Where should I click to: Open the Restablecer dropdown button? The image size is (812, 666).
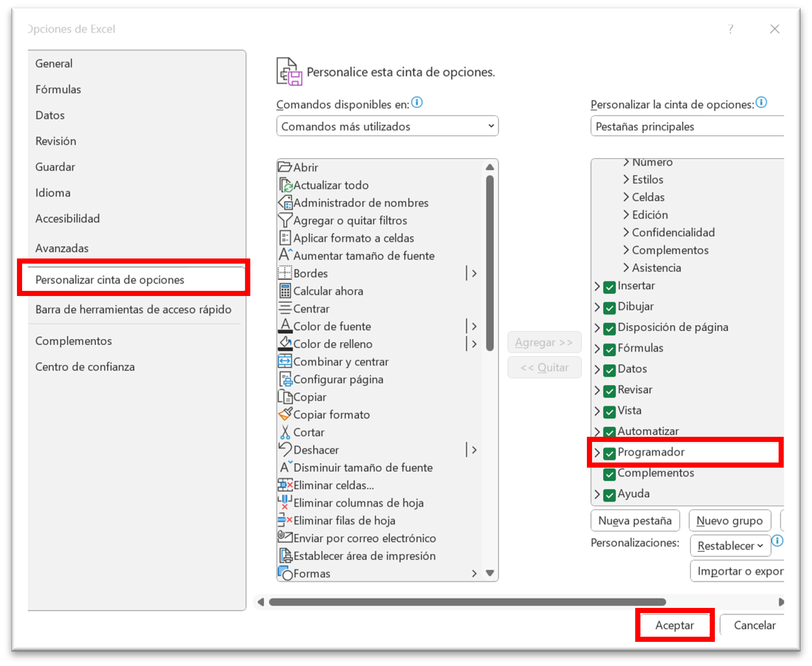click(x=730, y=546)
